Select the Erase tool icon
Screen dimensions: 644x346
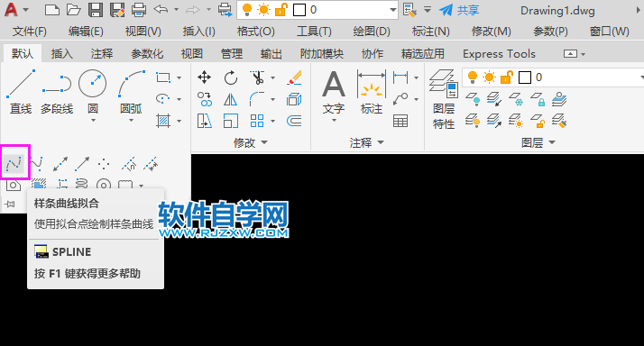(294, 77)
